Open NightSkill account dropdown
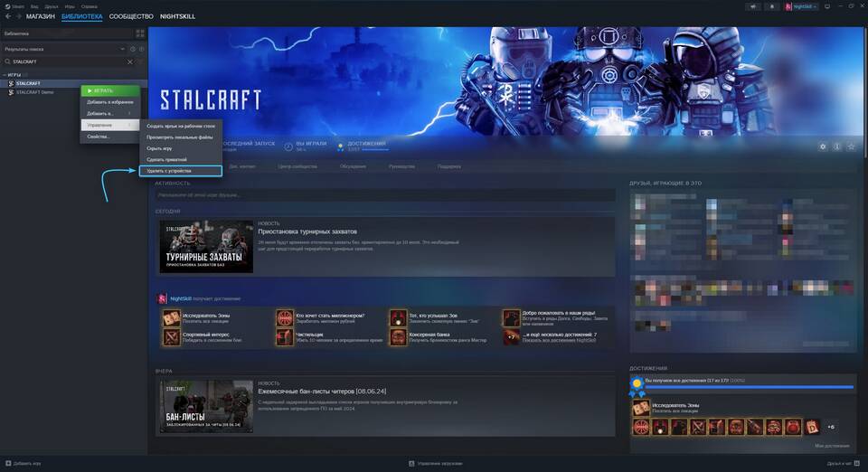The width and height of the screenshot is (868, 472). pyautogui.click(x=801, y=6)
